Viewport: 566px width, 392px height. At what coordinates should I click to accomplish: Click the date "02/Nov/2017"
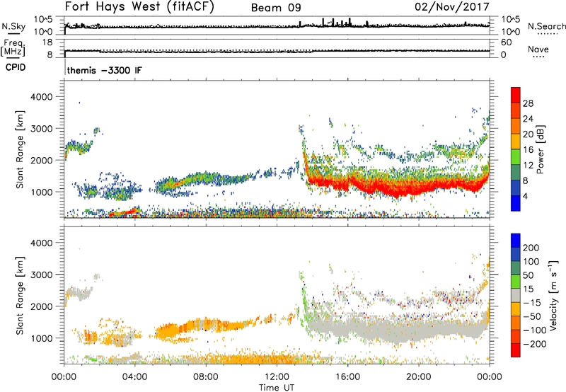[452, 6]
